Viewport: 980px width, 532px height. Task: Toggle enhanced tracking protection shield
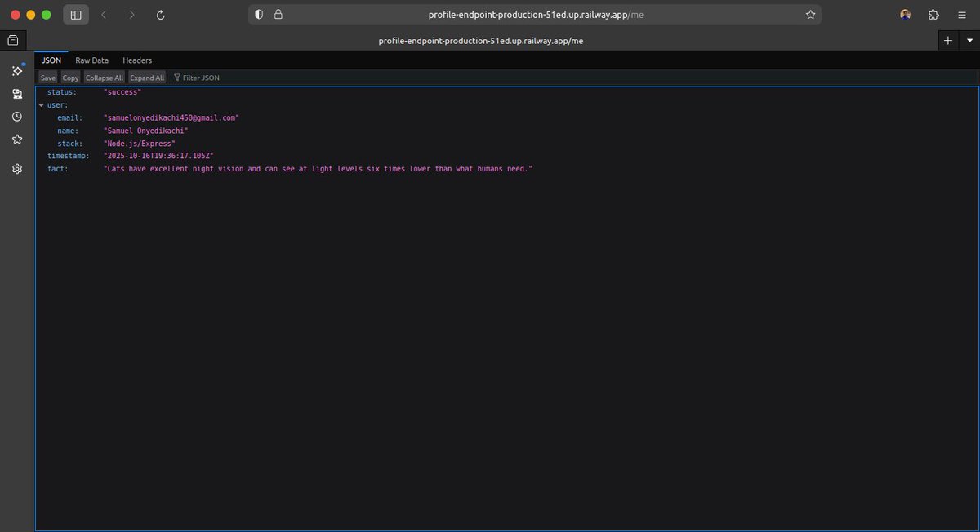click(x=257, y=15)
